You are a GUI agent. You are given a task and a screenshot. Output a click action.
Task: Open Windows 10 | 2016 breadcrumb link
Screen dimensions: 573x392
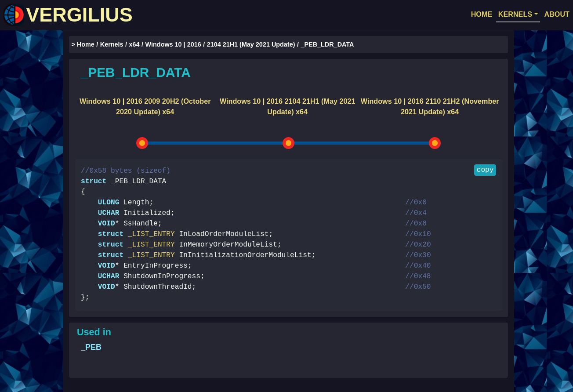[173, 44]
